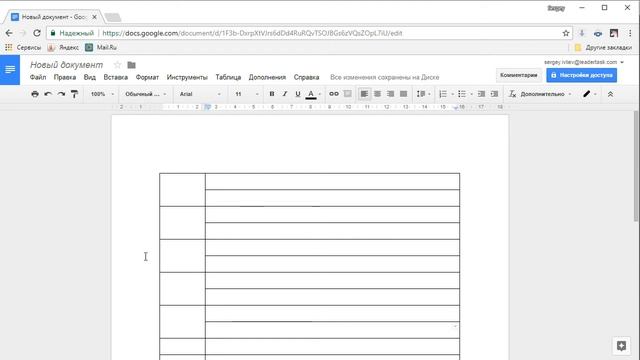Add a comment using toolbar icon

347,94
